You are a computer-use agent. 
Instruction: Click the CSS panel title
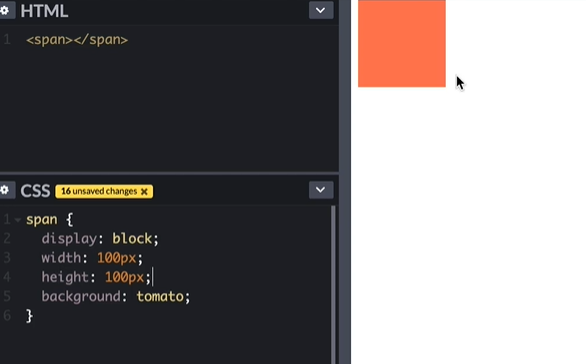(x=36, y=191)
